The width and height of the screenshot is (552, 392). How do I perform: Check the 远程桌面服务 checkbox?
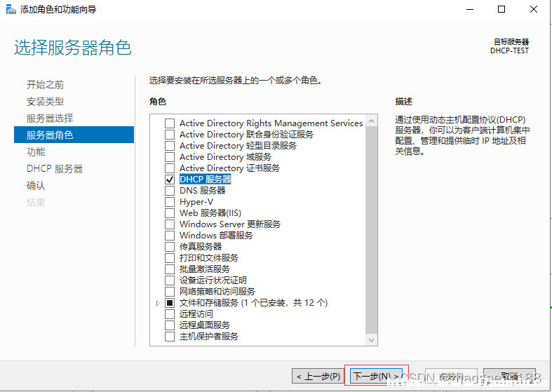[170, 325]
